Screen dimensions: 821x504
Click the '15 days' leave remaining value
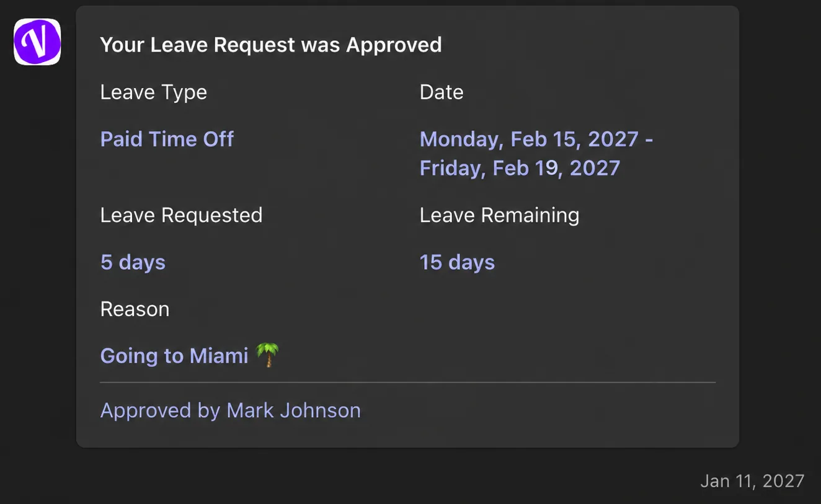tap(457, 262)
